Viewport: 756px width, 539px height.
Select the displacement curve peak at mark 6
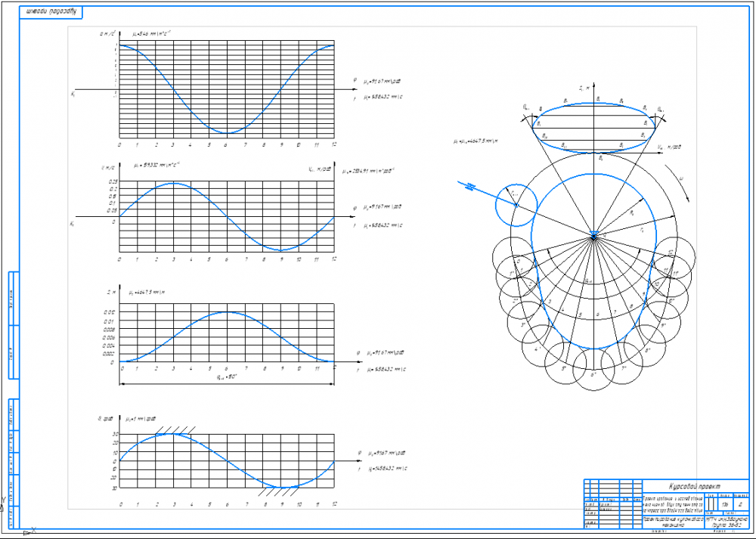[x=226, y=311]
